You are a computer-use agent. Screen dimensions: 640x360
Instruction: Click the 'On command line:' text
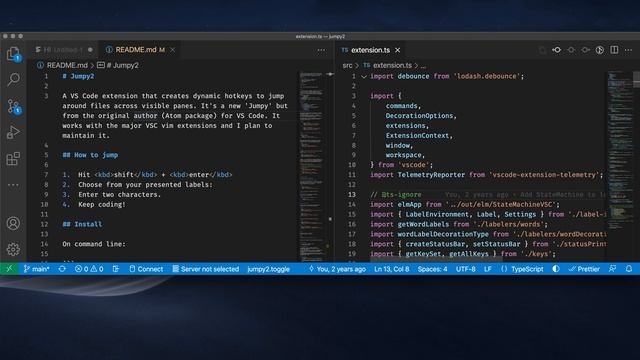click(x=94, y=244)
